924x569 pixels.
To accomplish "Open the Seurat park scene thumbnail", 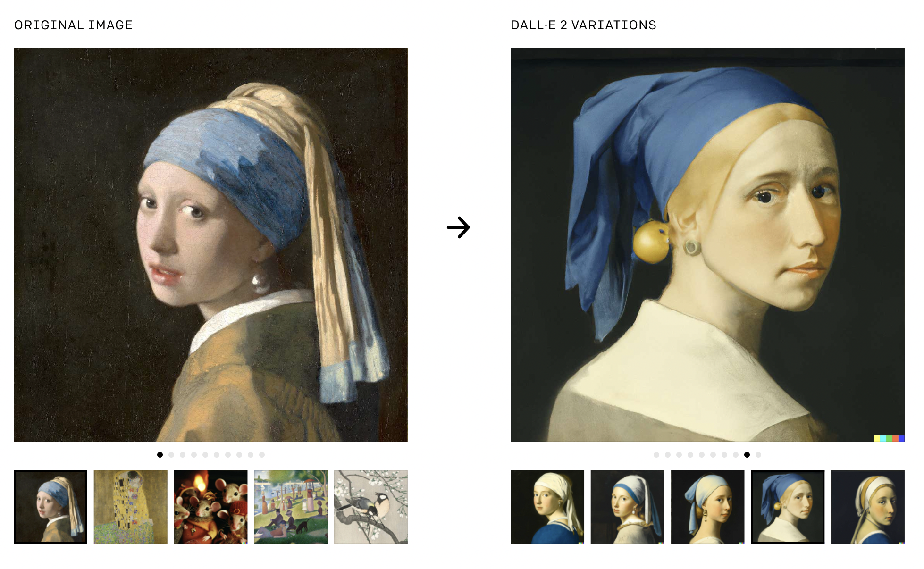I will click(x=291, y=506).
